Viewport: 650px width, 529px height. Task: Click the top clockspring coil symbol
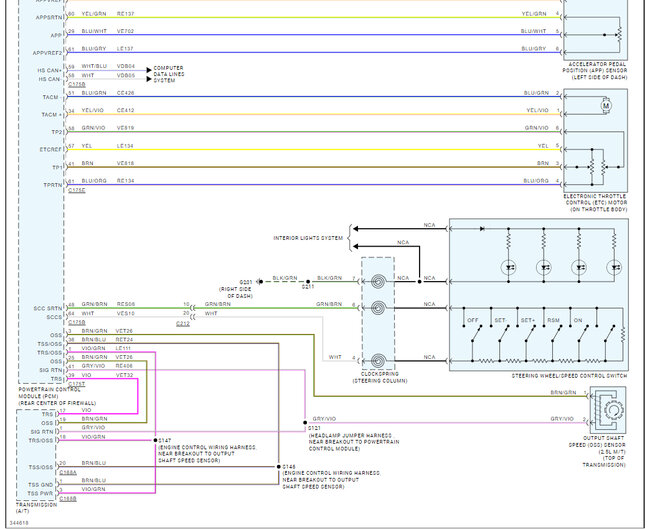pos(379,278)
